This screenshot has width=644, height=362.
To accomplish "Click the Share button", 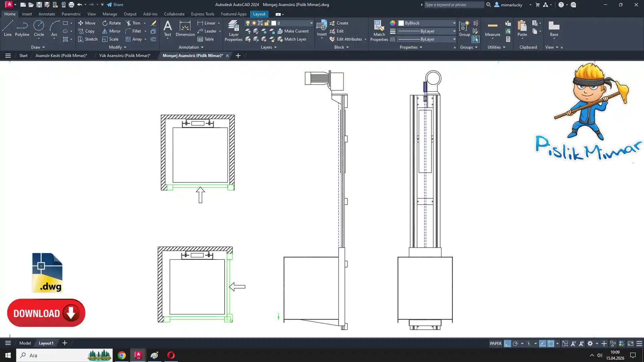I will [x=115, y=5].
